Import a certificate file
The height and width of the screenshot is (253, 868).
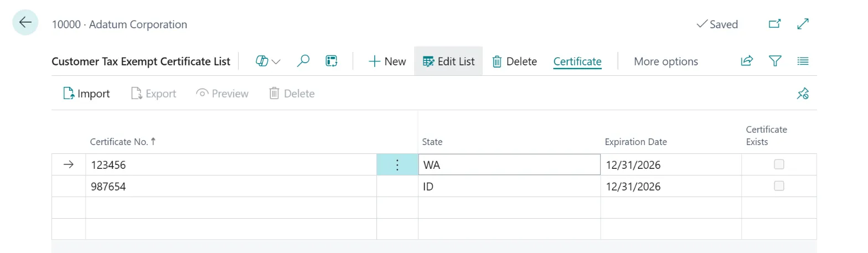86,94
